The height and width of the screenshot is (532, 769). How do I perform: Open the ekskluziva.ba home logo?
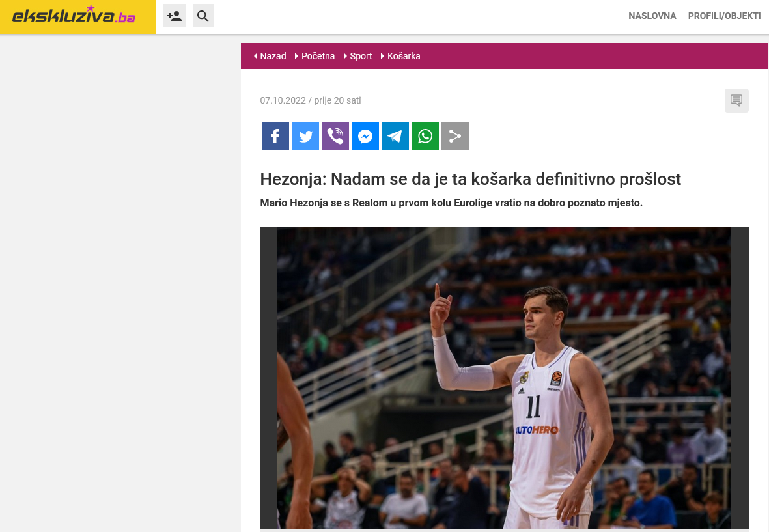click(x=74, y=16)
